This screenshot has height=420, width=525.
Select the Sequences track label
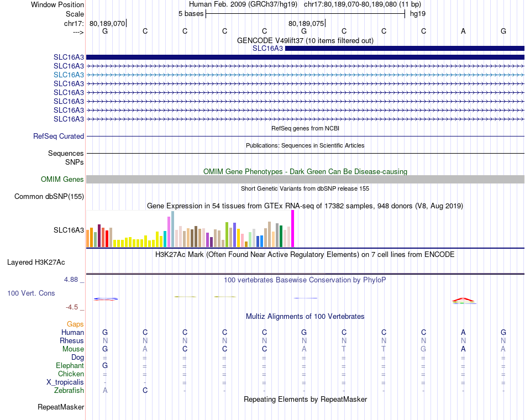[x=66, y=154]
